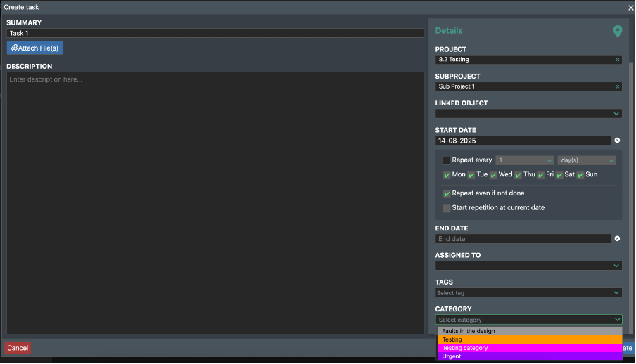Open the Select tag dropdown

pos(528,292)
